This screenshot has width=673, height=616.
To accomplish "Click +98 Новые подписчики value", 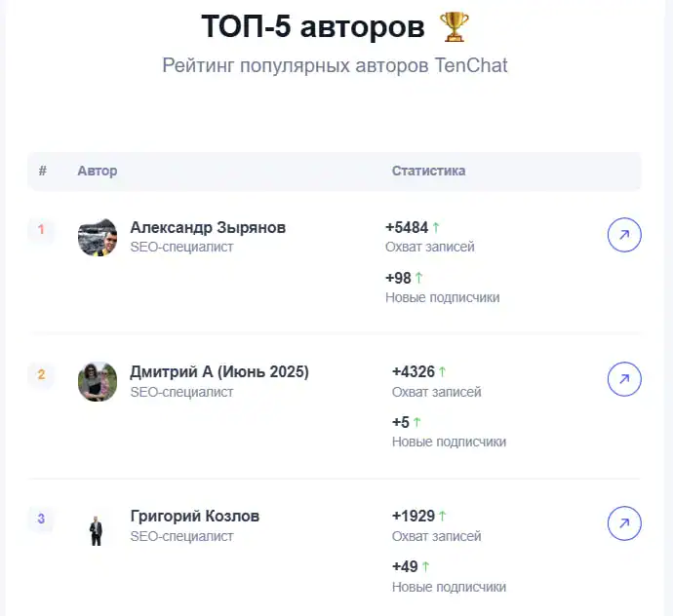I will [x=398, y=278].
